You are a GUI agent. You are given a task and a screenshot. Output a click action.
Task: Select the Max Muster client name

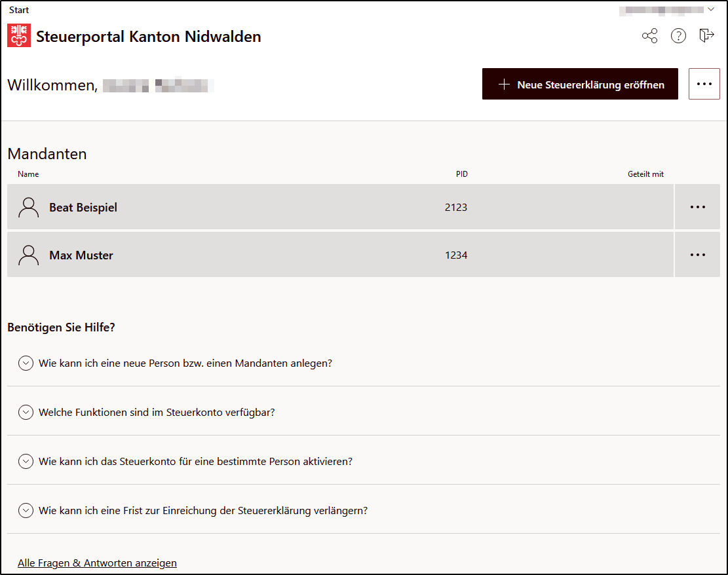click(x=81, y=255)
